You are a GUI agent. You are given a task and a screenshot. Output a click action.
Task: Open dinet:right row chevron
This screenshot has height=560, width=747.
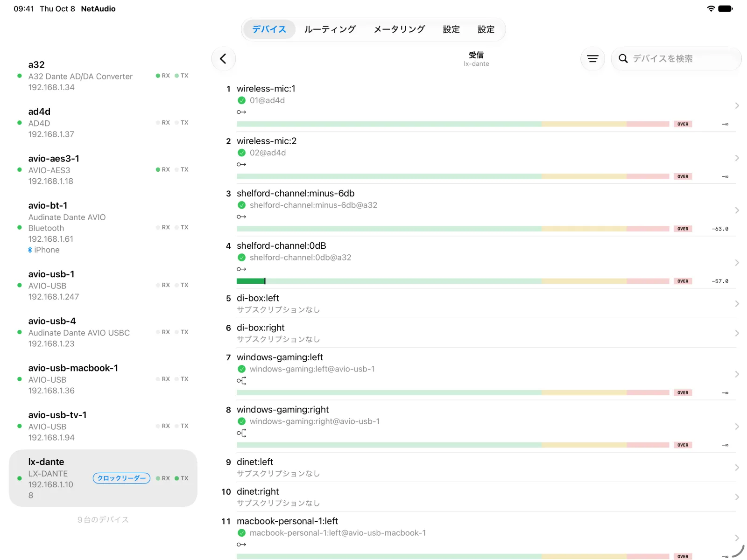coord(737,497)
